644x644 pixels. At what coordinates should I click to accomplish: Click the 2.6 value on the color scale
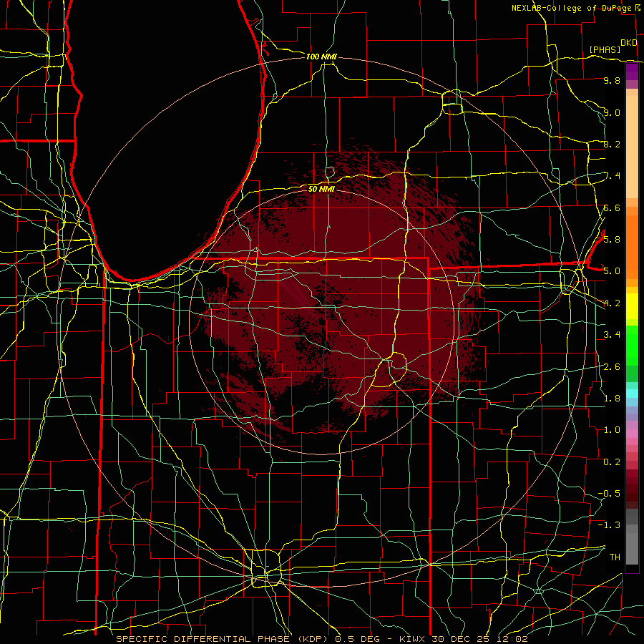tap(612, 366)
